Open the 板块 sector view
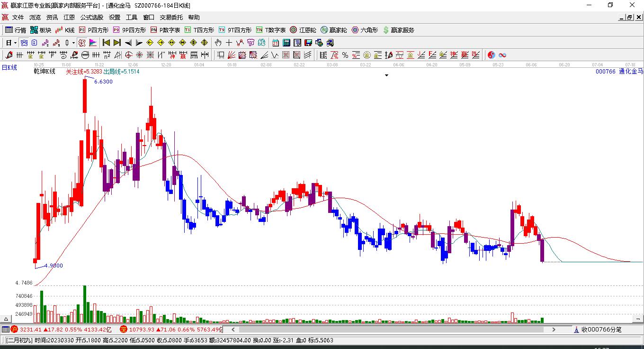Screen dimensions: 644x349 click(41, 30)
